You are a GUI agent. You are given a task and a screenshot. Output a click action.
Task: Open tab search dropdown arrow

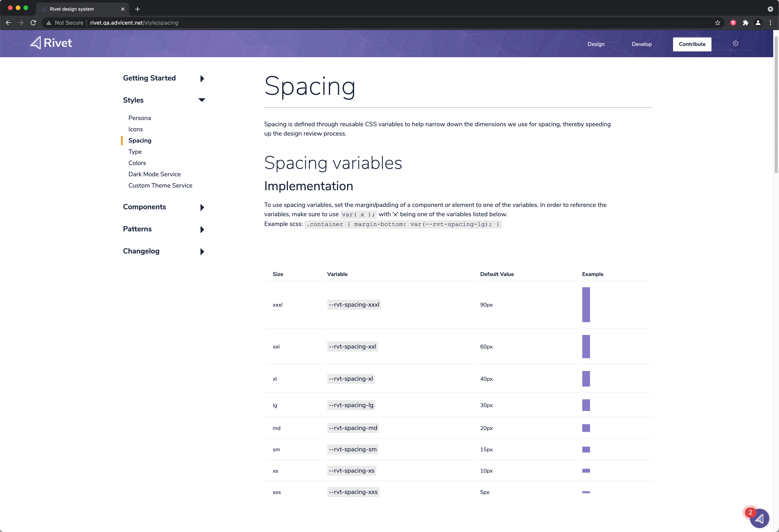point(770,9)
